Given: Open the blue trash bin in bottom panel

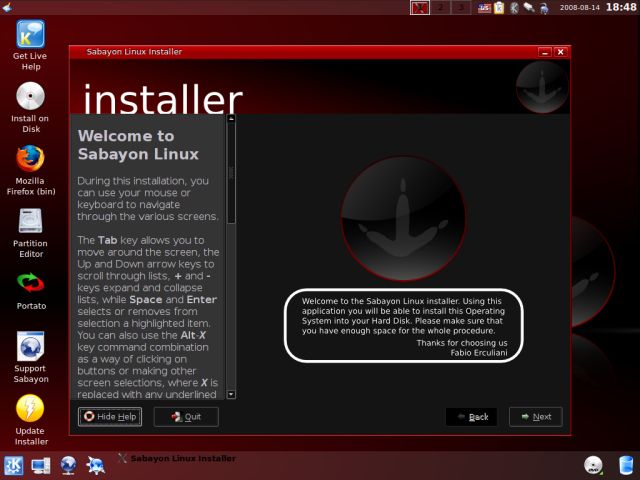Looking at the screenshot, I should point(626,465).
